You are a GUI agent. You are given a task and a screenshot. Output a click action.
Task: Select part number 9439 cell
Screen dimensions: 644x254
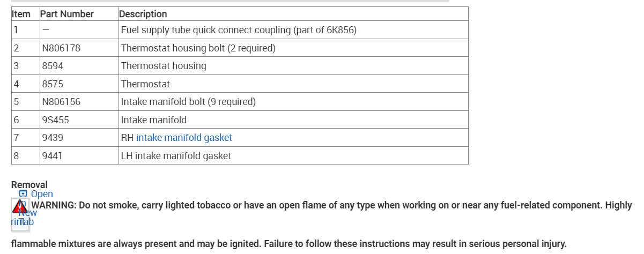pyautogui.click(x=53, y=138)
